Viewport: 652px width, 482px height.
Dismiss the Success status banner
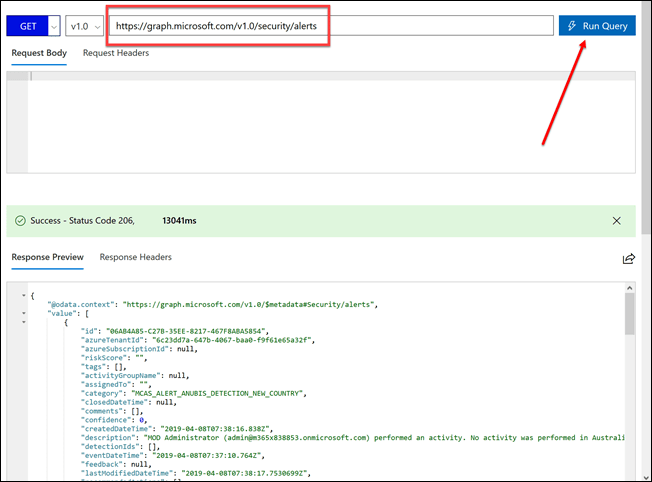coord(616,221)
